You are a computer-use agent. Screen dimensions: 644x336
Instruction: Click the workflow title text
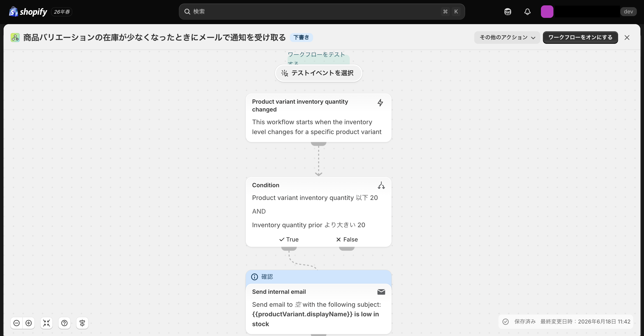coord(155,38)
